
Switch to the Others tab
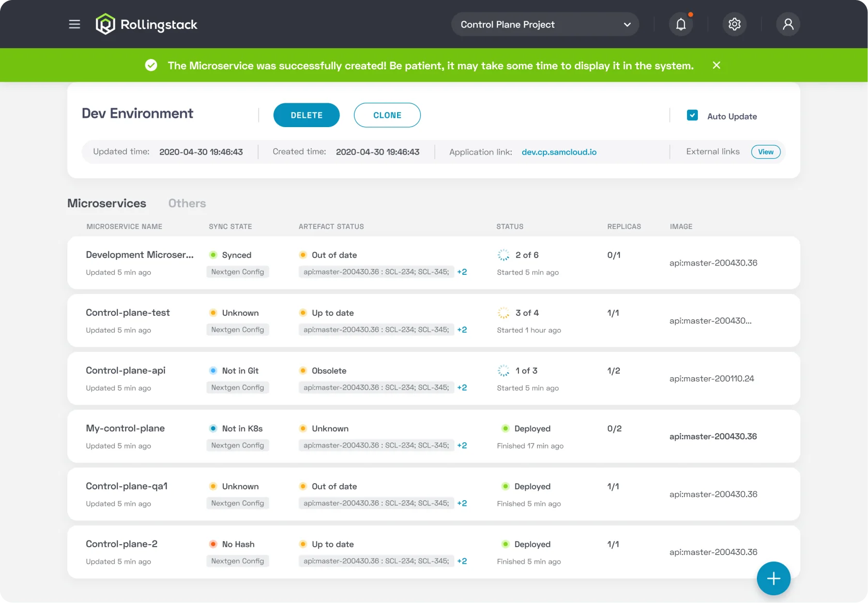[x=187, y=203]
